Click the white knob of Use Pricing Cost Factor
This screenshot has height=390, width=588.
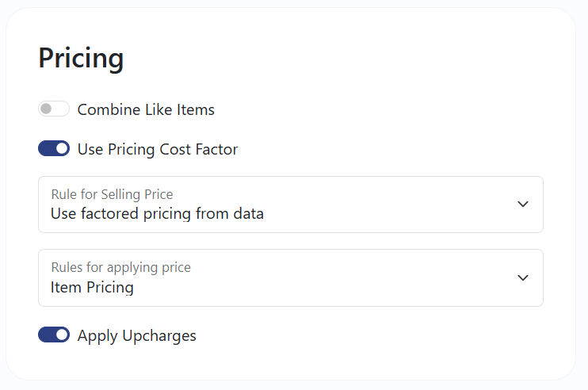[62, 149]
